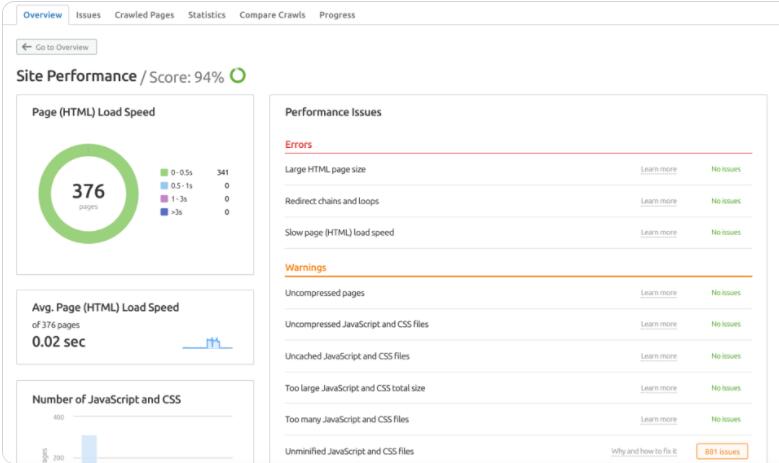
Task: Click the donut chart showing 376 pages
Action: (x=88, y=193)
